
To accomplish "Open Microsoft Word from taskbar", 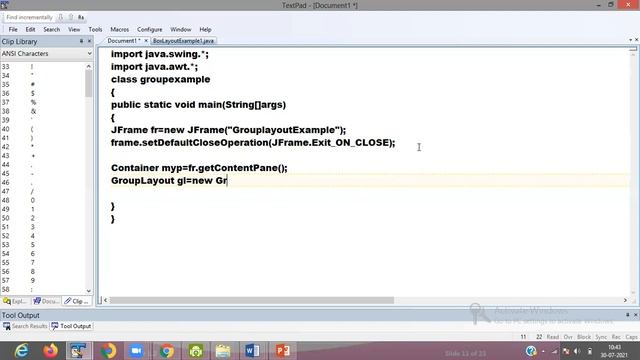I will click(x=252, y=351).
